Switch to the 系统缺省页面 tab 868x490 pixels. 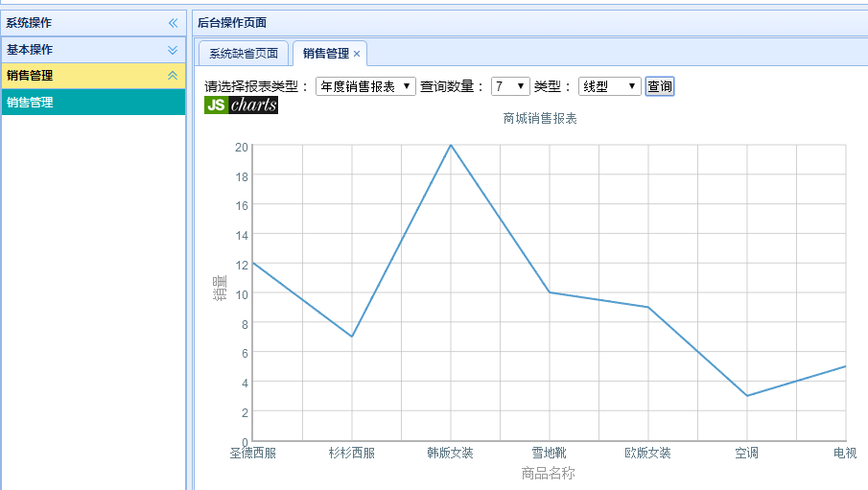click(x=244, y=54)
